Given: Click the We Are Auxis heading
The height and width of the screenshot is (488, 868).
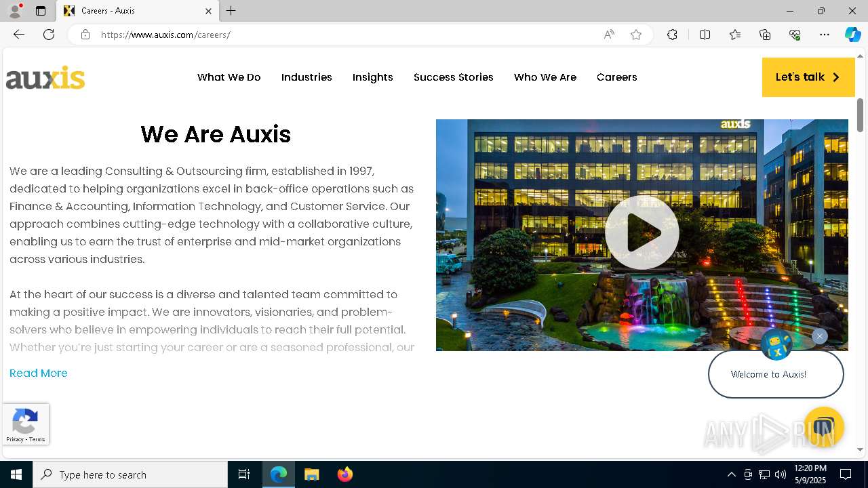Looking at the screenshot, I should click(x=216, y=134).
